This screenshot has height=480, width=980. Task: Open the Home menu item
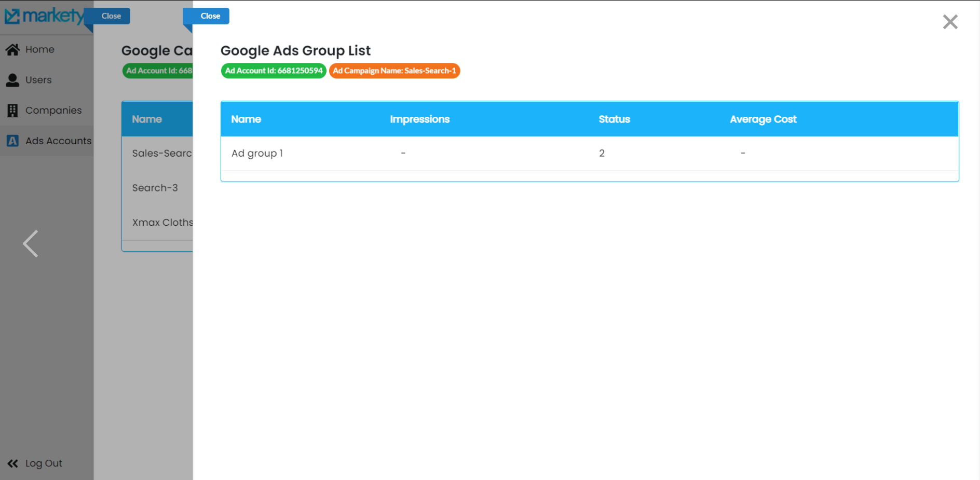coord(40,49)
